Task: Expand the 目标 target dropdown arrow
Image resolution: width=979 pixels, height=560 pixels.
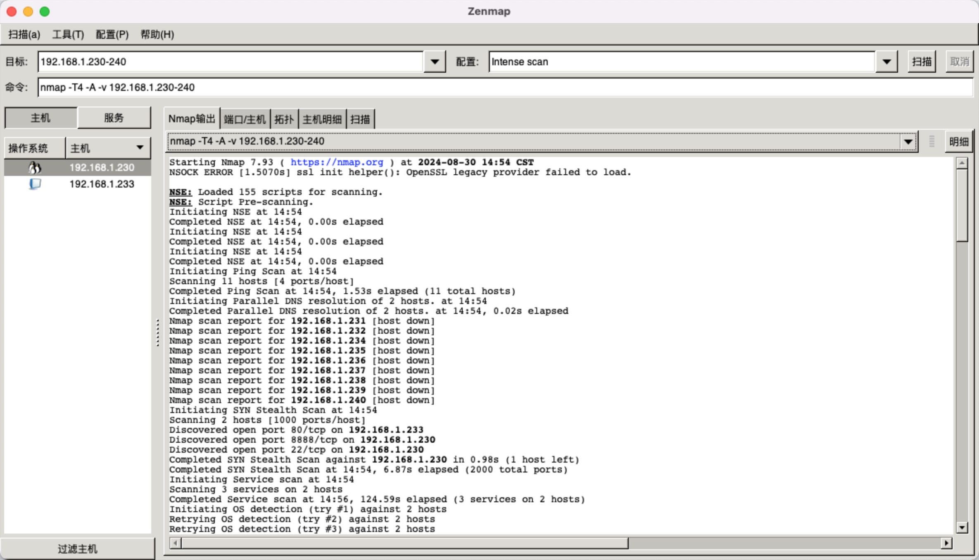Action: point(435,62)
